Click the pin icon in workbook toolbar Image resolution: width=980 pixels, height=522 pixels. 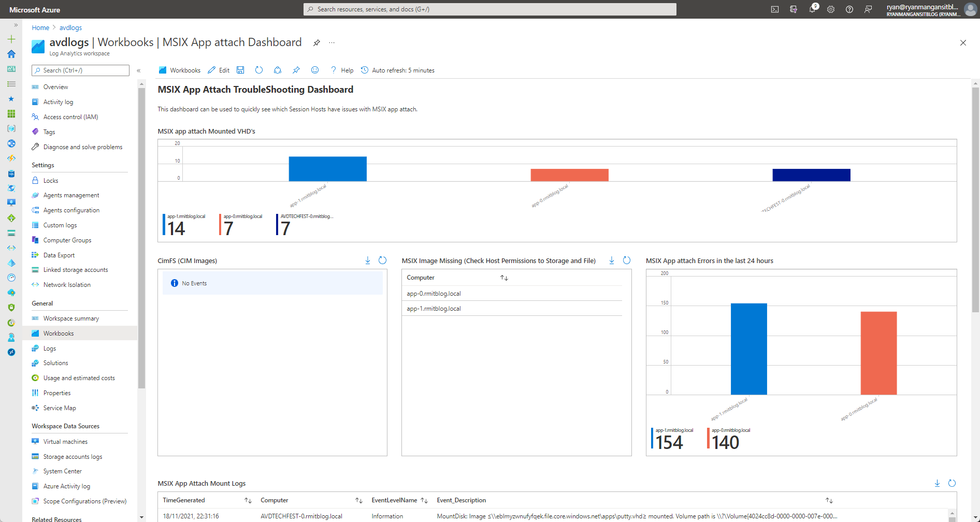[x=296, y=70]
